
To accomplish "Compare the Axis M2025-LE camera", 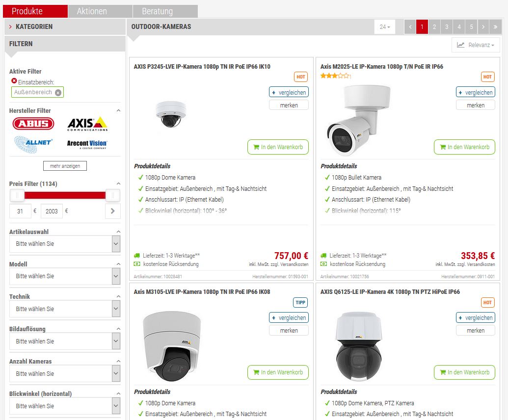I will tap(475, 92).
